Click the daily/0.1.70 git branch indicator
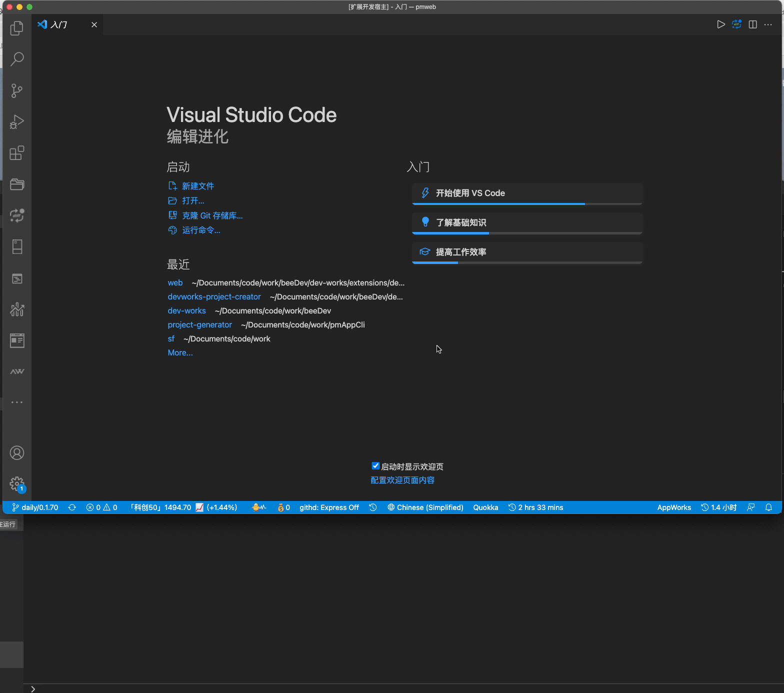Image resolution: width=784 pixels, height=693 pixels. click(35, 507)
